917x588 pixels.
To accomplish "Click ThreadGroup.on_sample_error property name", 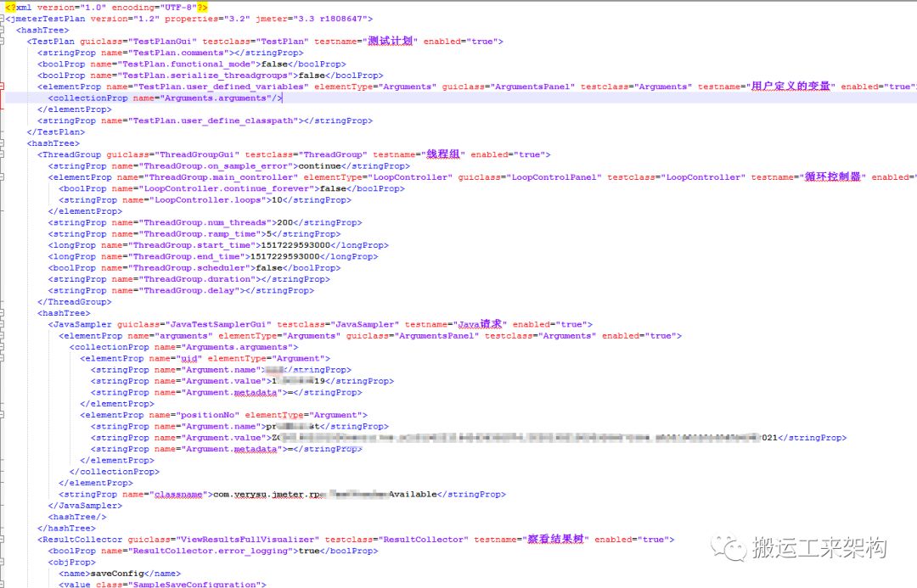I will pyautogui.click(x=218, y=166).
